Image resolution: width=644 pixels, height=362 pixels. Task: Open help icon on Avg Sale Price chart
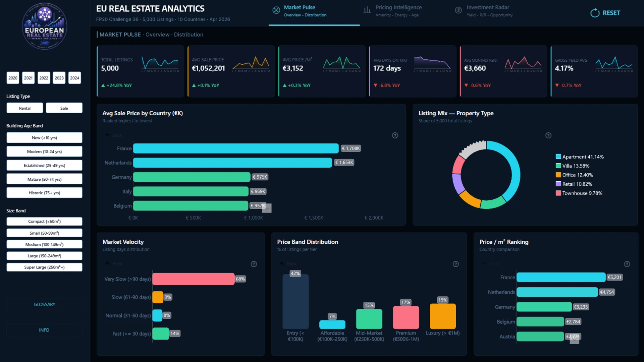[x=395, y=135]
